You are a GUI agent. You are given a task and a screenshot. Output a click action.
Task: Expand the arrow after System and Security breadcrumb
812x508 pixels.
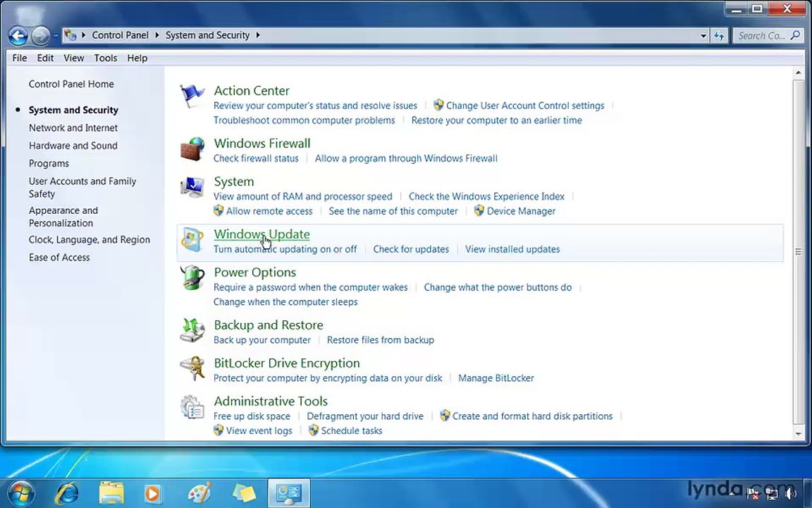[x=258, y=35]
